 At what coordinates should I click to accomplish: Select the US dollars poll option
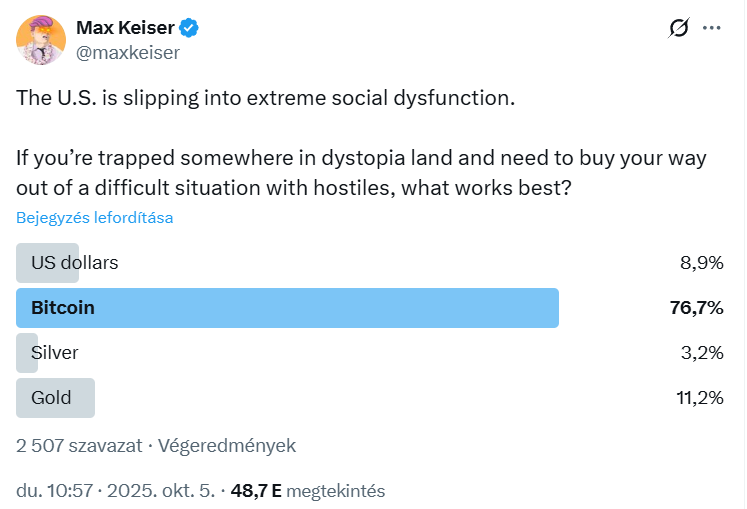(74, 263)
